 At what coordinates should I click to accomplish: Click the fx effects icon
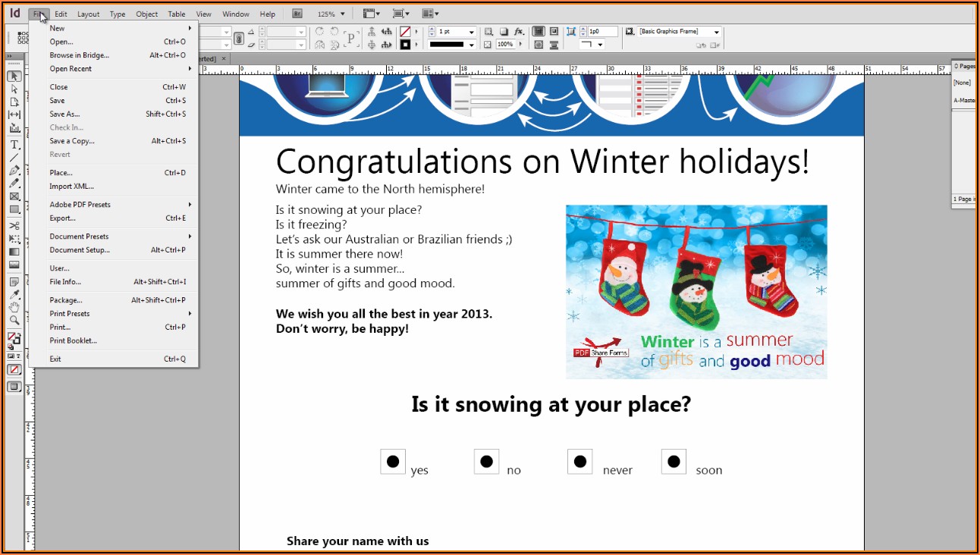(519, 32)
